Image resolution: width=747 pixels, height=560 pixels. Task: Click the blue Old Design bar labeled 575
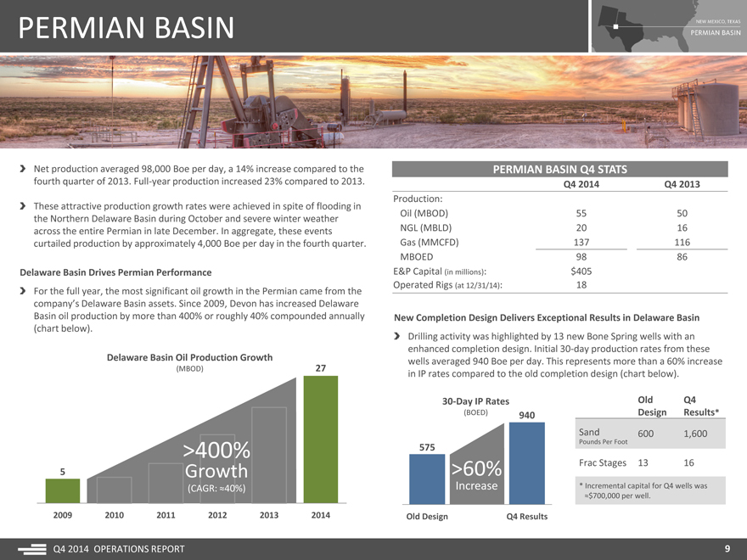coord(427,479)
